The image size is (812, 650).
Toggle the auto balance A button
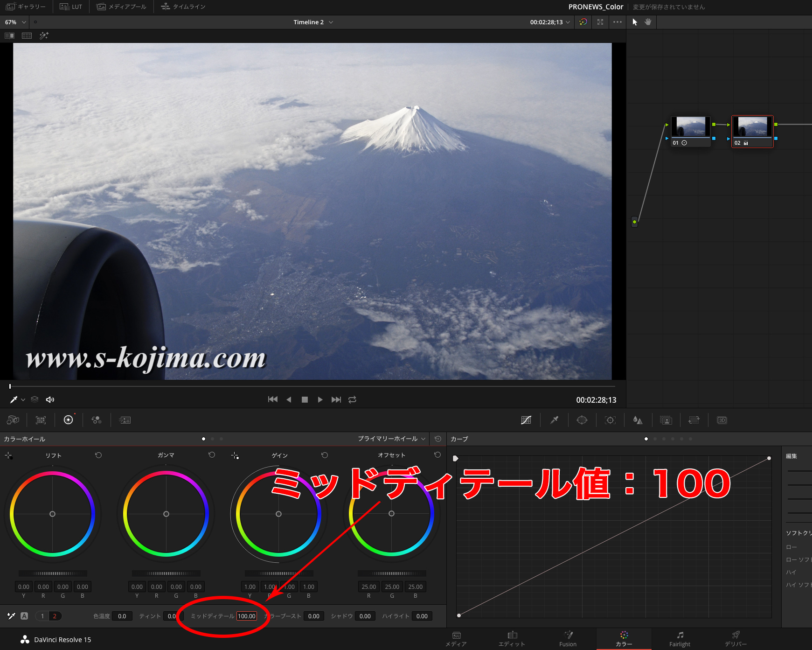pos(24,616)
